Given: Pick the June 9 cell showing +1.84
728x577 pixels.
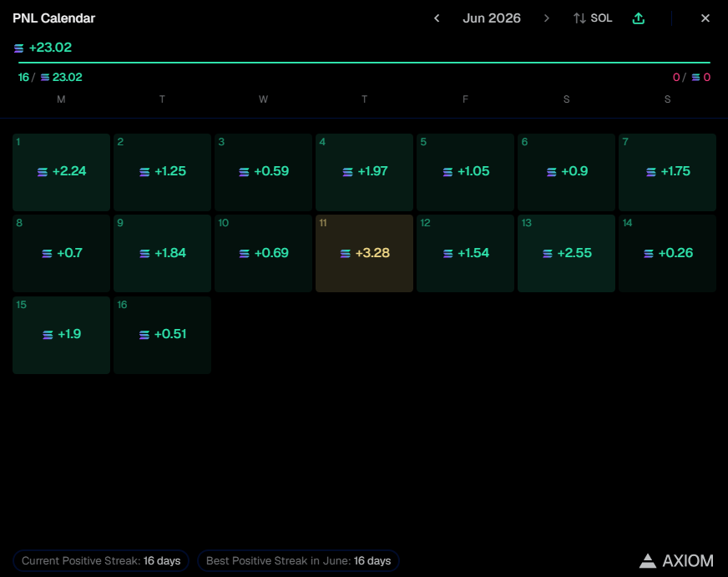Looking at the screenshot, I should click(x=163, y=254).
